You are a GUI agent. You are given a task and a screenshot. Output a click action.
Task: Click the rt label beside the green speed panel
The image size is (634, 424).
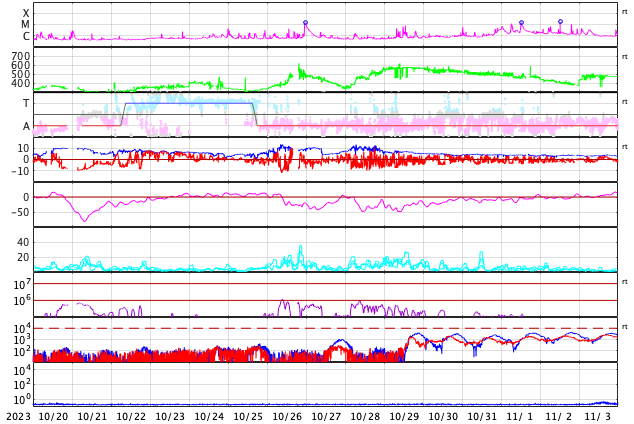(x=624, y=57)
